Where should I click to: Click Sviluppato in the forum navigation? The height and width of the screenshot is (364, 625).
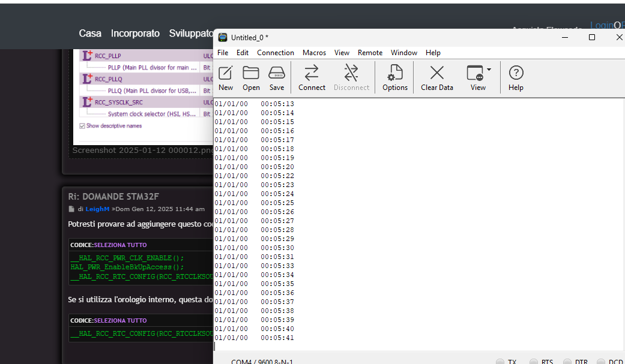click(191, 34)
